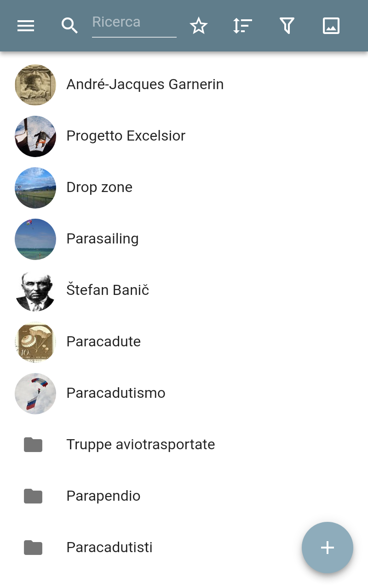Tap the plus add button

pos(328,548)
